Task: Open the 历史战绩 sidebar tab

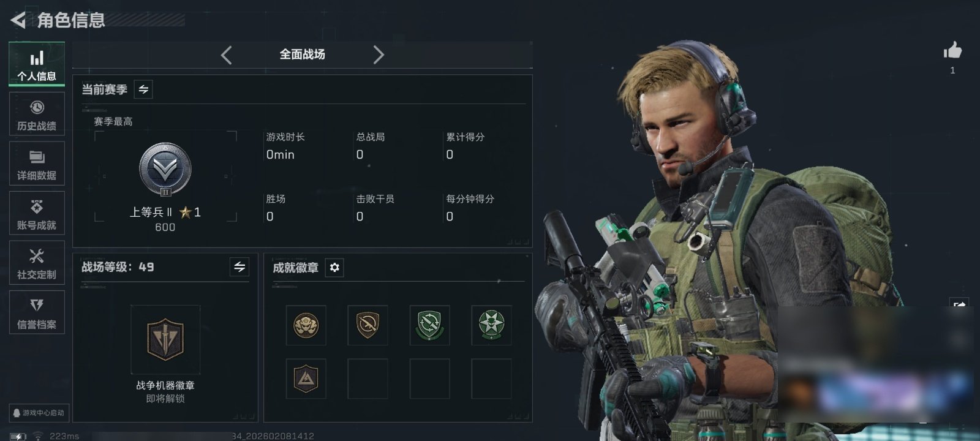Action: click(37, 114)
